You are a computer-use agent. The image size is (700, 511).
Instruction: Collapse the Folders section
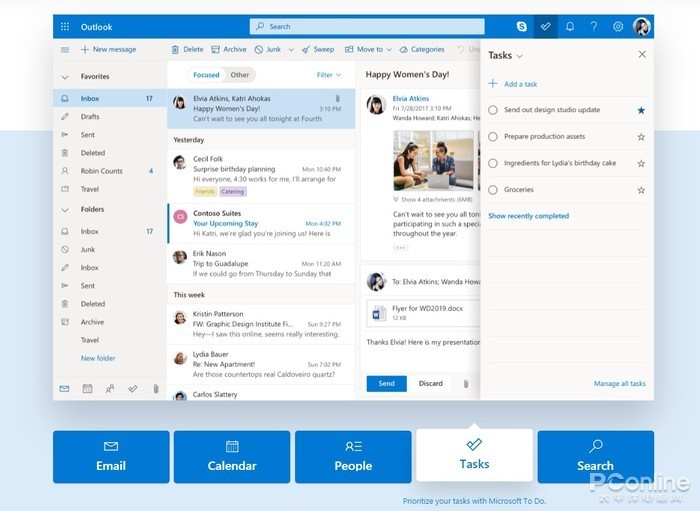click(x=65, y=210)
